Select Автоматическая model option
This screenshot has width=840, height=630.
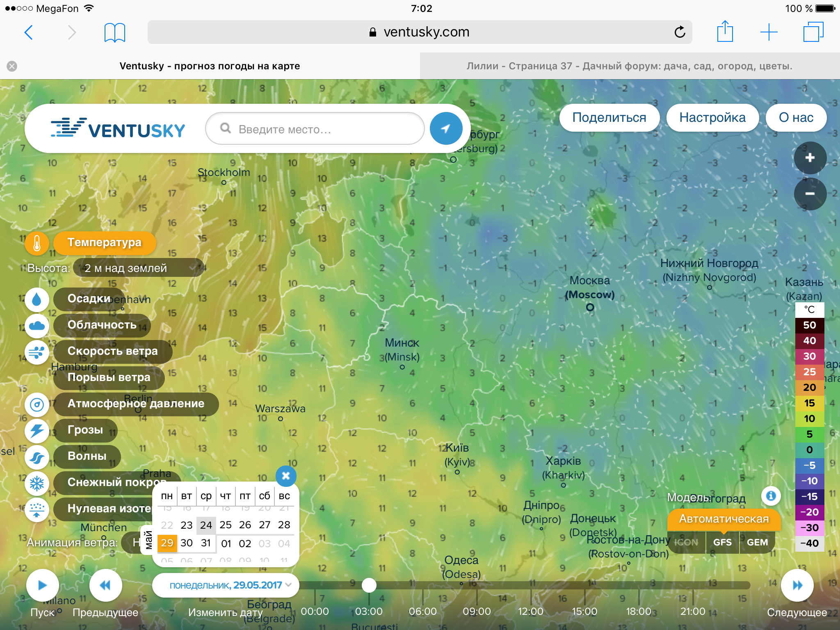pyautogui.click(x=724, y=519)
